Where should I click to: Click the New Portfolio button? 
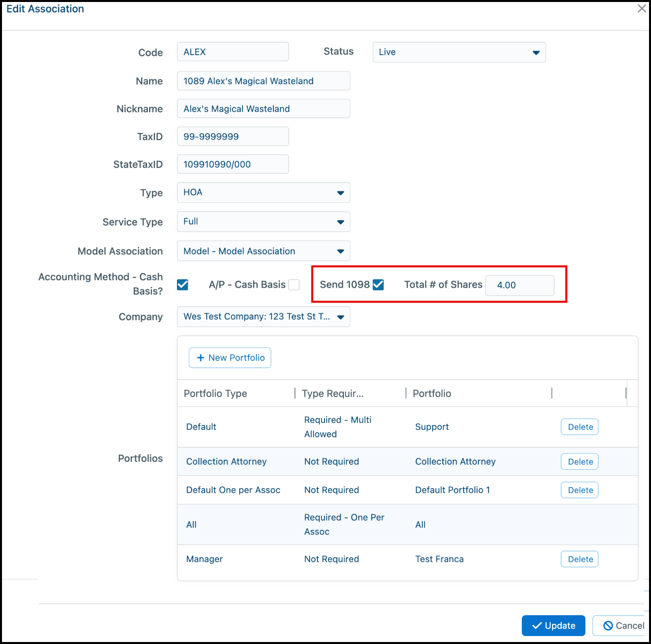tap(230, 358)
